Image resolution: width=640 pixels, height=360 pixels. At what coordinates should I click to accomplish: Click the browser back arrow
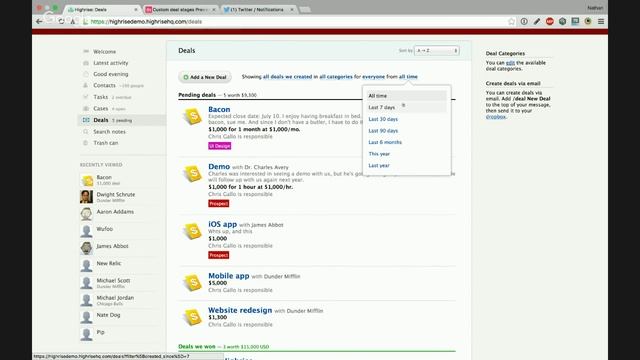39,22
